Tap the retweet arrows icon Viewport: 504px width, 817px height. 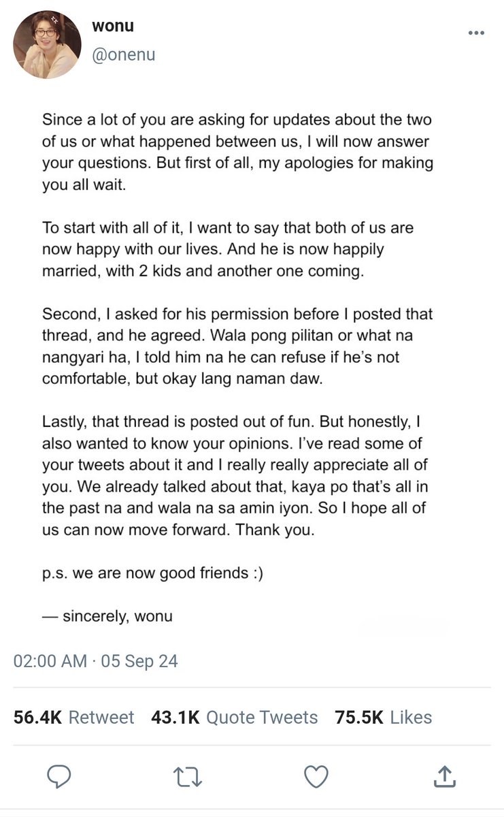coord(188,776)
